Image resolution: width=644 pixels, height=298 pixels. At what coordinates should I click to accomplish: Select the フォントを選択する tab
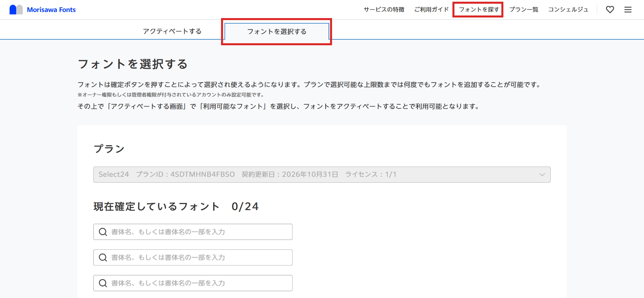[277, 32]
